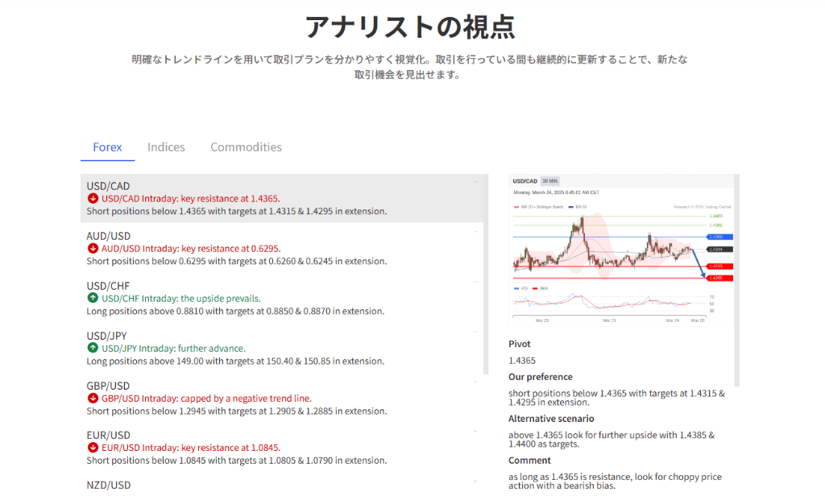
Task: Click the green up-arrow icon for USD/CHF
Action: (93, 299)
